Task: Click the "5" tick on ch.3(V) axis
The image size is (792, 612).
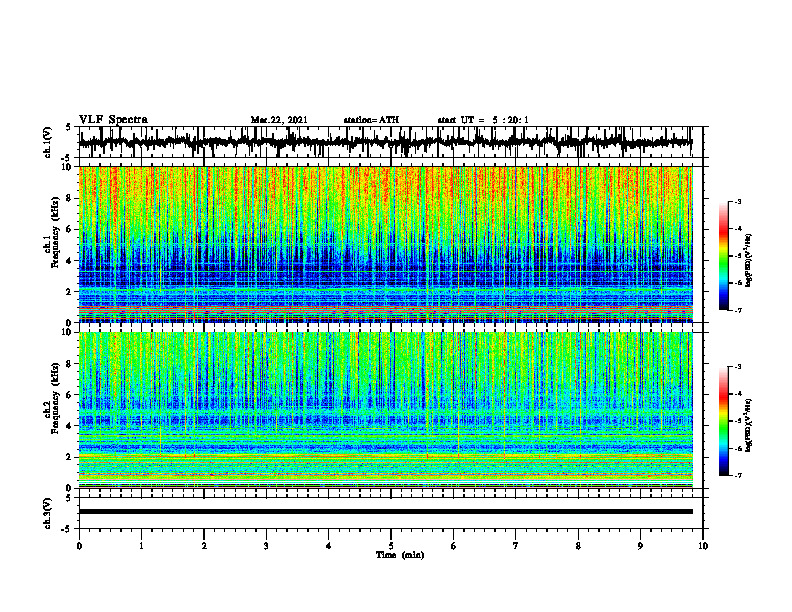Action: (x=70, y=498)
